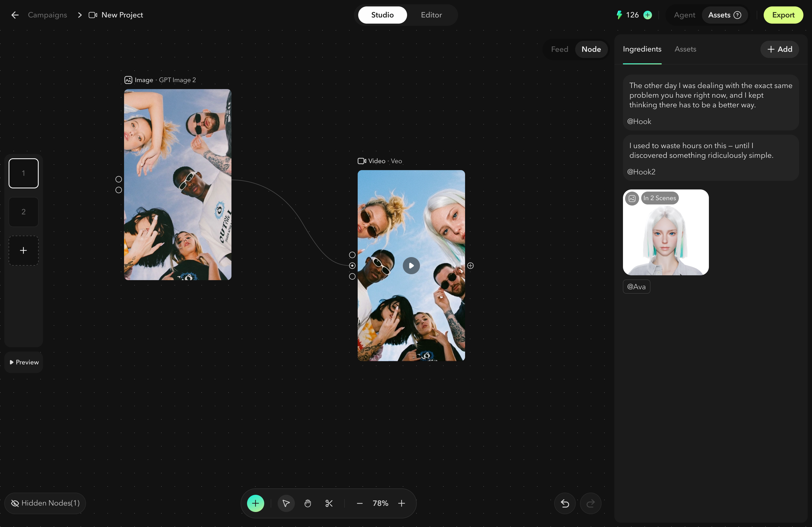
Task: Click the green add node button
Action: (255, 503)
